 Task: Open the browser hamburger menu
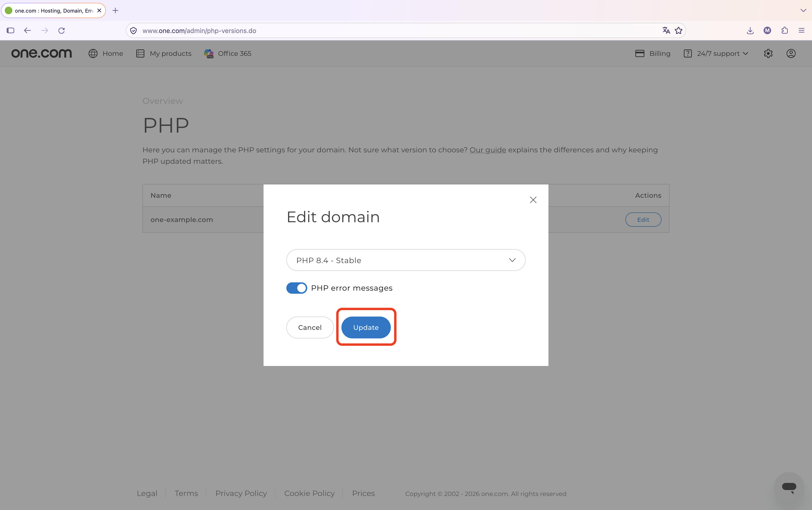(802, 30)
